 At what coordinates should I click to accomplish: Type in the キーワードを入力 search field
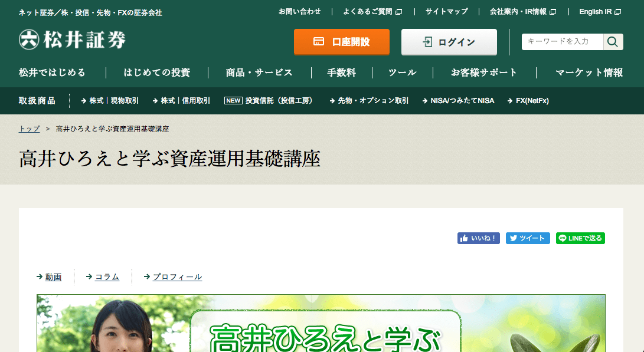(x=562, y=42)
